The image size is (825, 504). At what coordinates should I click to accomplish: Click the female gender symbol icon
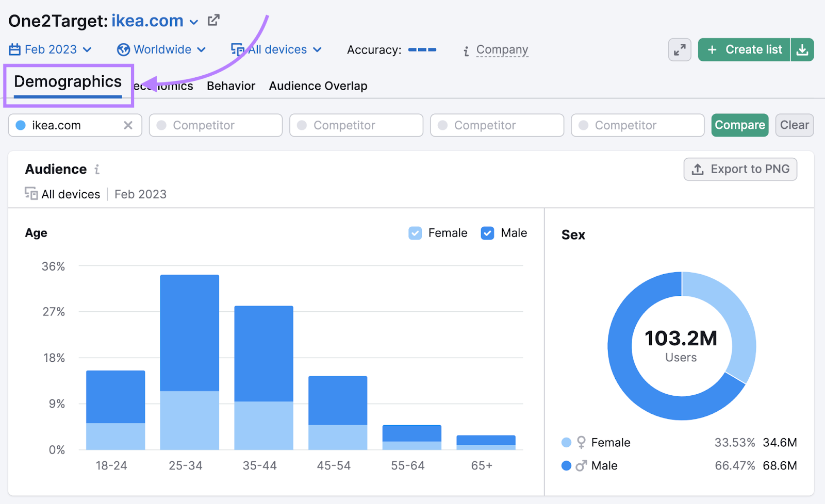click(x=581, y=443)
